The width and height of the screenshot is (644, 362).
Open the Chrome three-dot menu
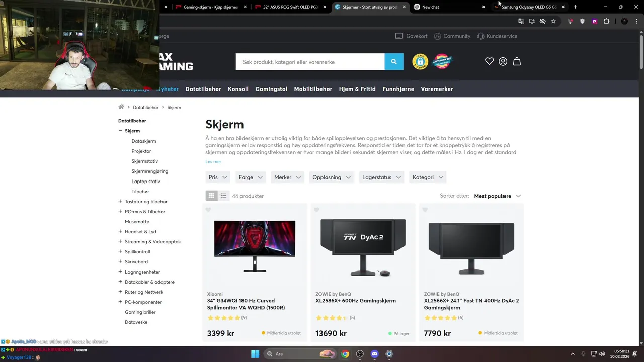click(636, 21)
